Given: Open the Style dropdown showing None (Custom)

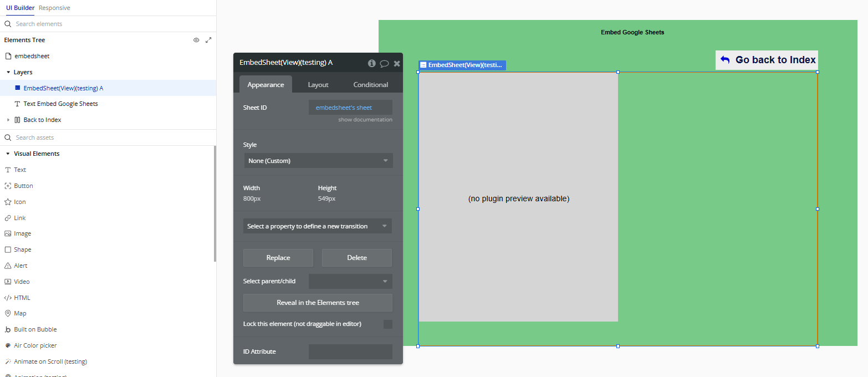Looking at the screenshot, I should pyautogui.click(x=318, y=161).
